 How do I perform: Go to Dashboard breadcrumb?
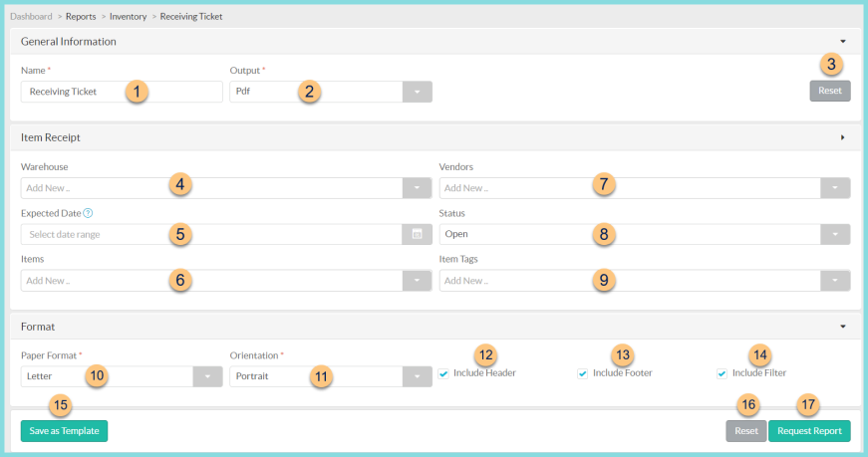click(x=31, y=17)
